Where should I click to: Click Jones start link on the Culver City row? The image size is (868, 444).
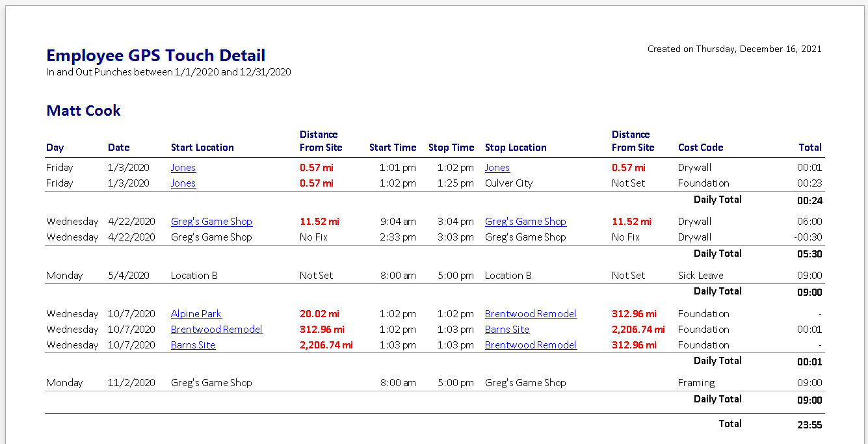(183, 183)
